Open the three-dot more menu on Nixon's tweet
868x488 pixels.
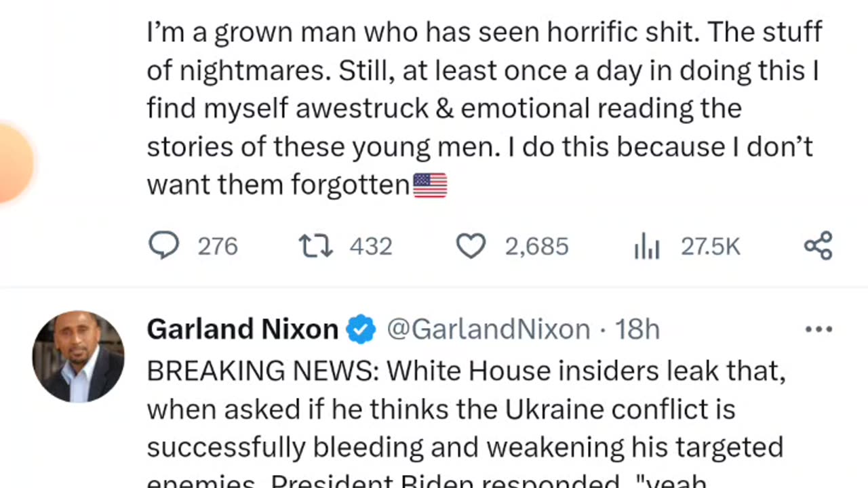coord(818,330)
